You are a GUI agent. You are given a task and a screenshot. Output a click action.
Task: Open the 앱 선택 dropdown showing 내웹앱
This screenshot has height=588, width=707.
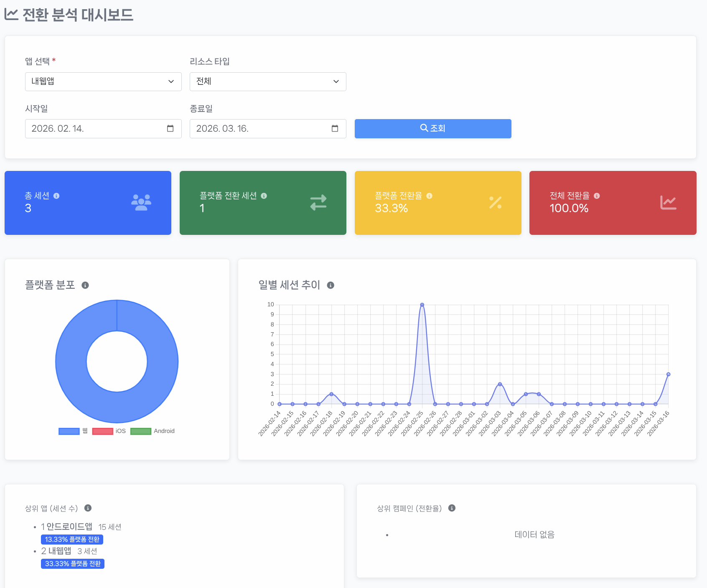[x=103, y=81]
